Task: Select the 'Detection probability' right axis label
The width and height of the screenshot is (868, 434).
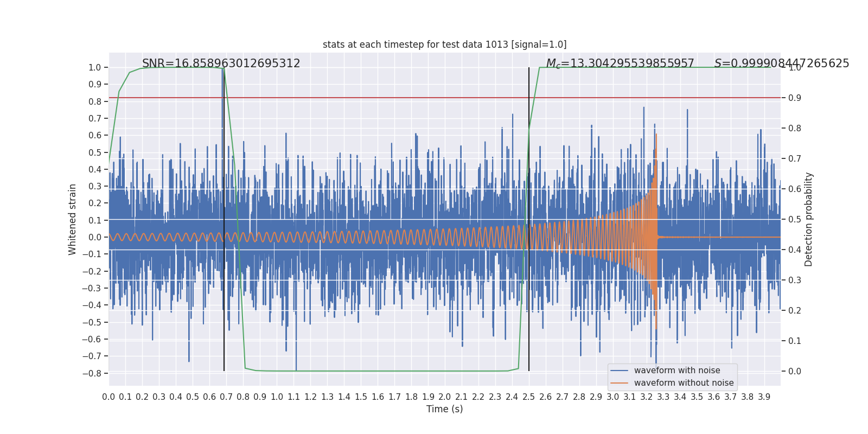Action: 808,219
